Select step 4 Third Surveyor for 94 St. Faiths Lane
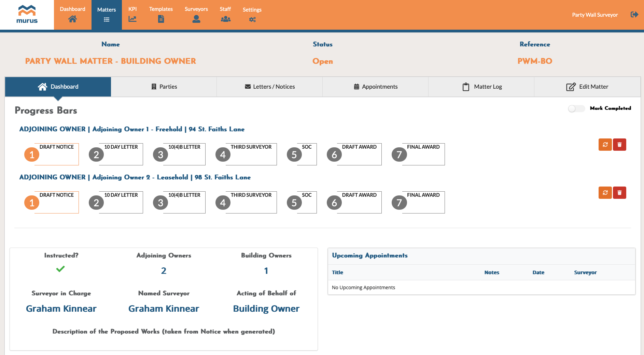 [x=246, y=154]
